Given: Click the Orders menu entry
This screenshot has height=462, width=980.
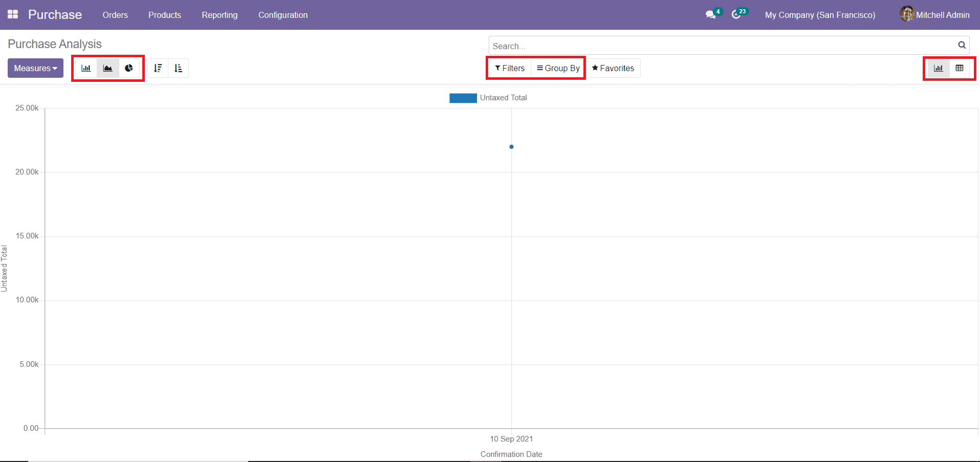Looking at the screenshot, I should point(115,15).
